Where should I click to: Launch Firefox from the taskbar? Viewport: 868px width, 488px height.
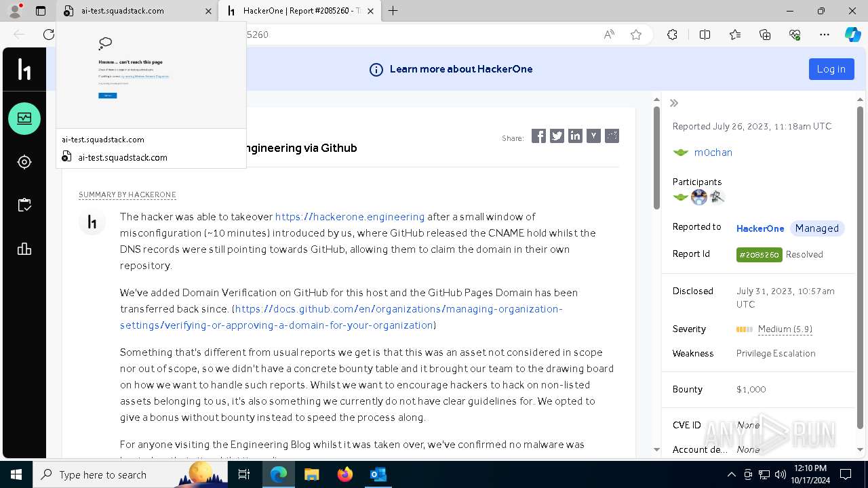(x=345, y=474)
